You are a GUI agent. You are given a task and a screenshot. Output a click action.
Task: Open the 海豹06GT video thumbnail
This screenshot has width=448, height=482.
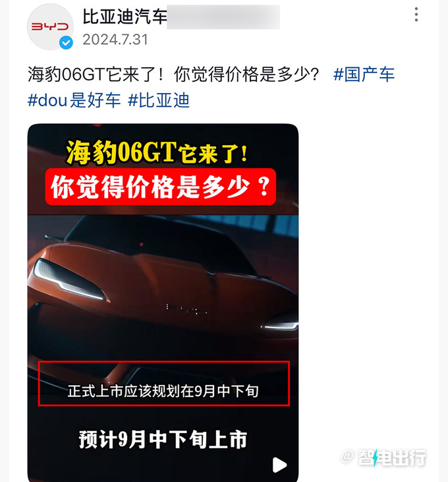[x=163, y=303]
